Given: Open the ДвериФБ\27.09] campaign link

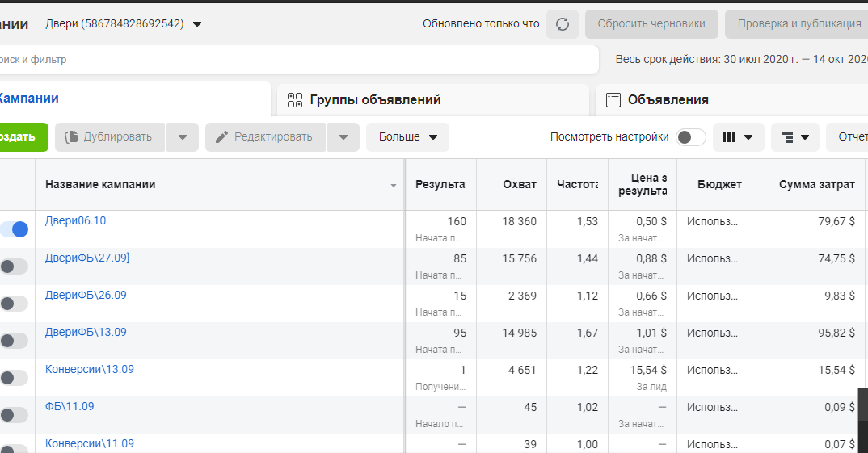Looking at the screenshot, I should click(x=87, y=258).
